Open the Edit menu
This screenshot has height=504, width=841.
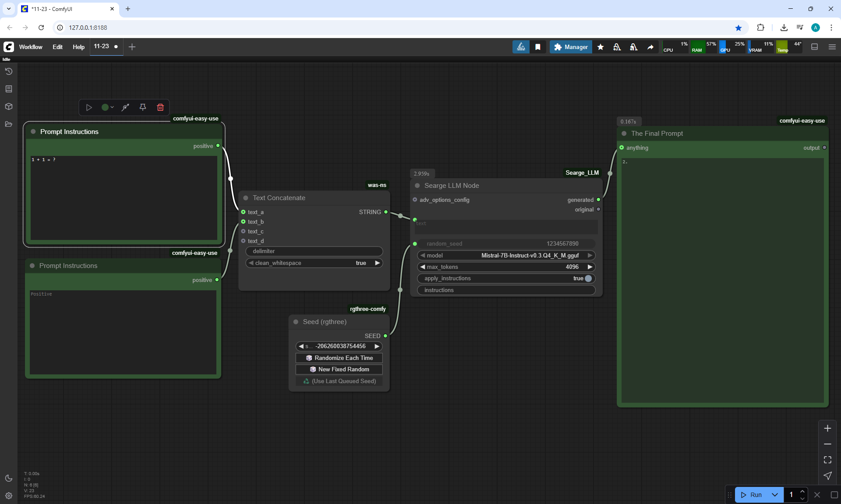point(57,47)
